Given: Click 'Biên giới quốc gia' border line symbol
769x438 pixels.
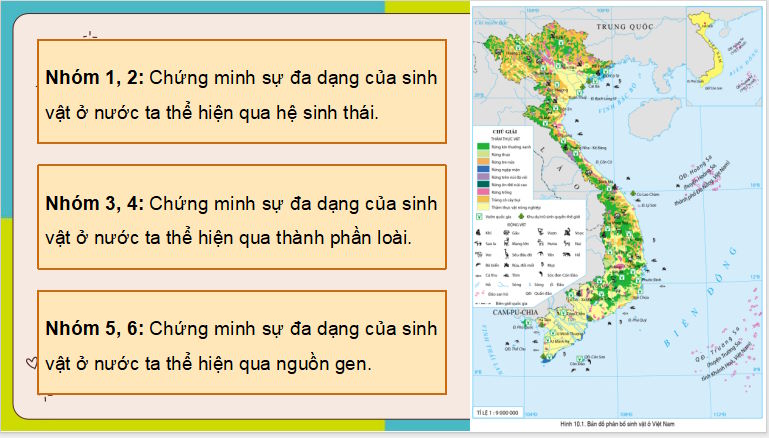Looking at the screenshot, I should [483, 304].
